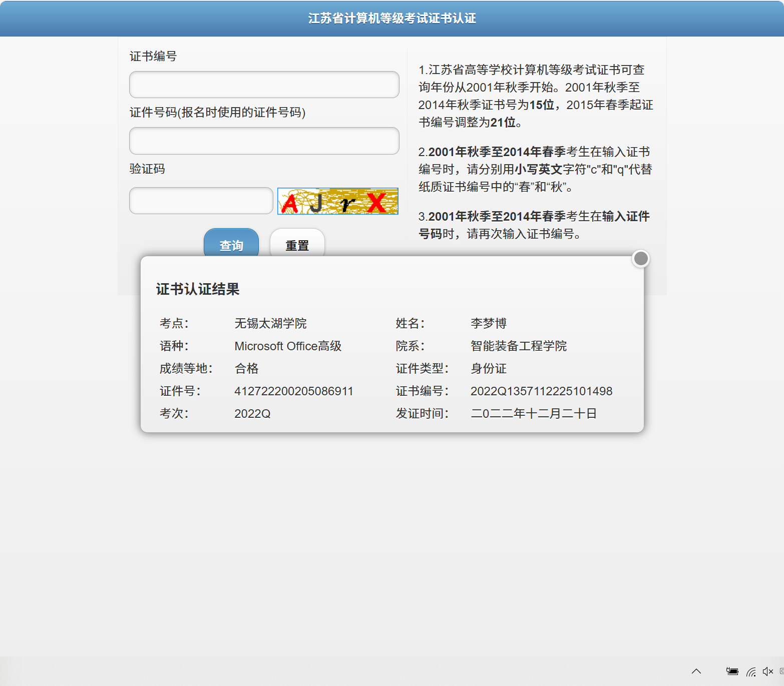Click the 江苏省计算机等级考试证书认证 page title
Screen dimensions: 784x686
392,19
